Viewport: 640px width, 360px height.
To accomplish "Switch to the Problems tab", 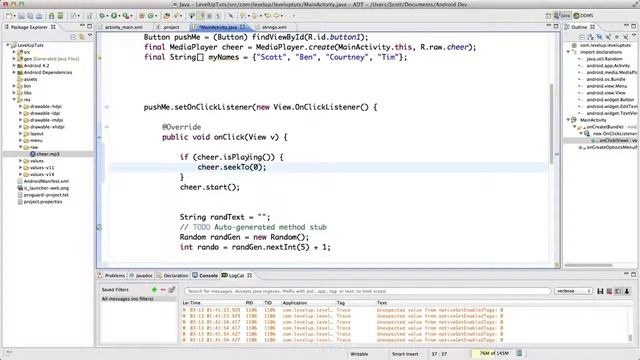I will pyautogui.click(x=112, y=276).
